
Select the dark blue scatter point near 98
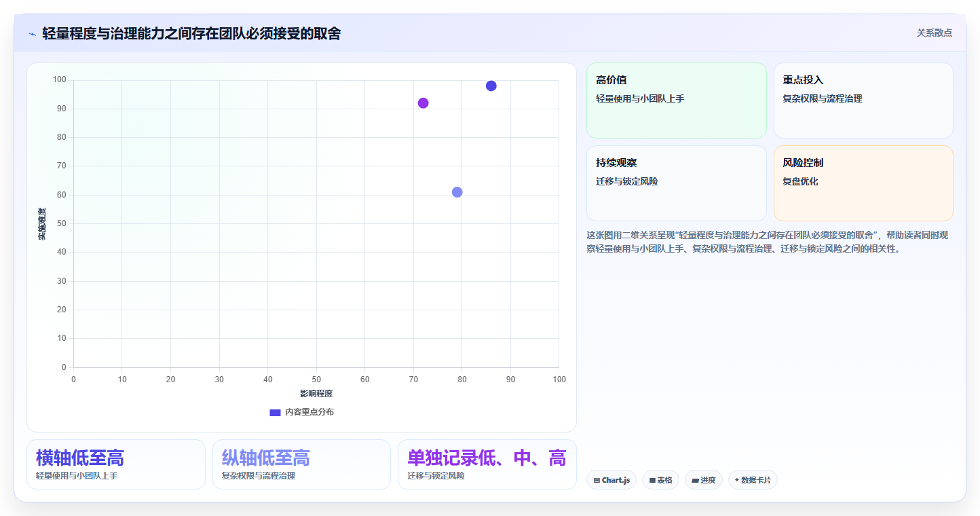click(491, 86)
